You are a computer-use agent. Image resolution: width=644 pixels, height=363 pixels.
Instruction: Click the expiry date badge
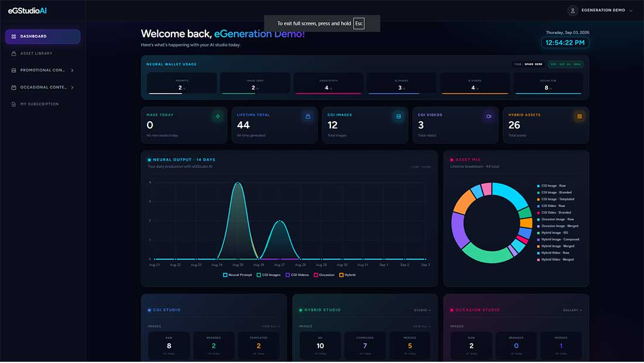click(566, 64)
